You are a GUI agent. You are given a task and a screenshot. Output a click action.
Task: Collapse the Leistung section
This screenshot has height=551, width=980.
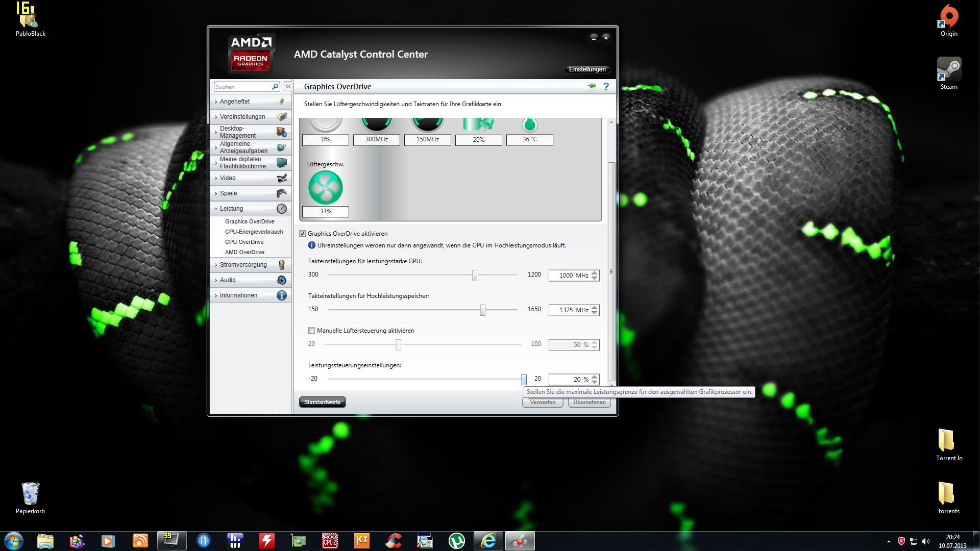(231, 209)
